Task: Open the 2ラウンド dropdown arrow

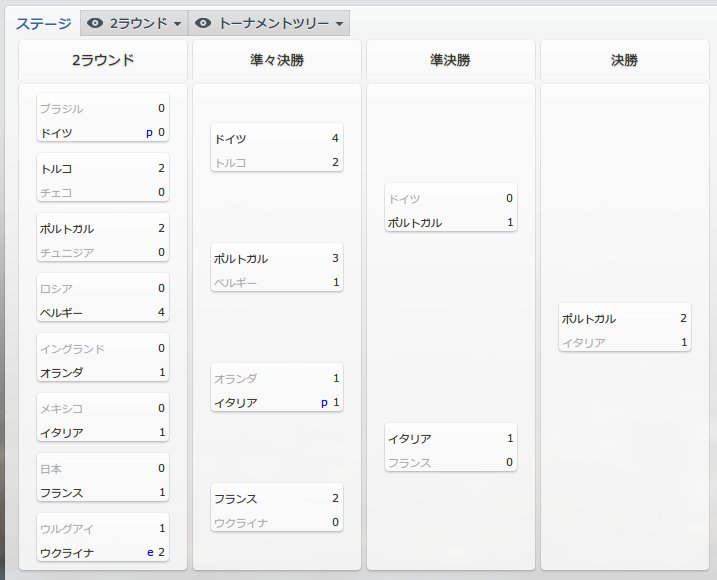Action: pos(177,24)
